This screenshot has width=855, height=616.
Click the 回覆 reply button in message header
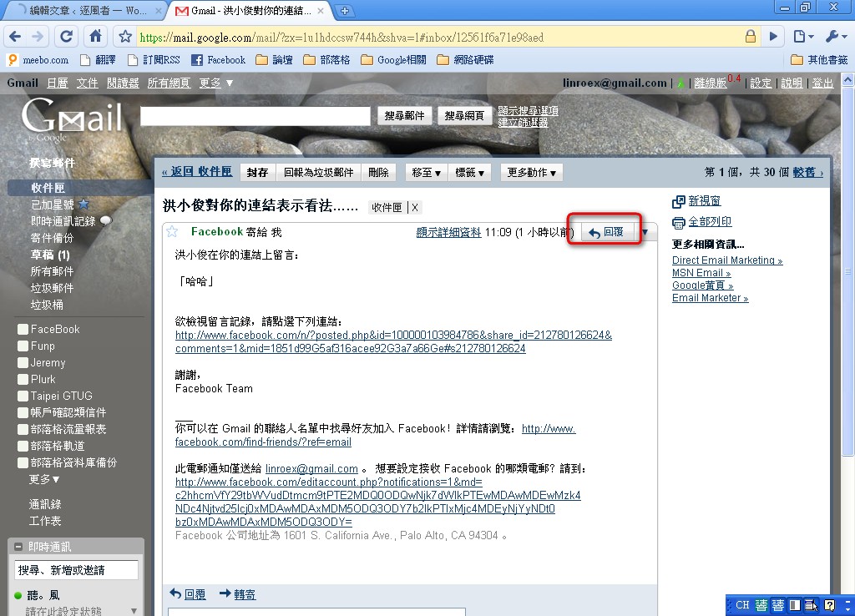(x=606, y=232)
